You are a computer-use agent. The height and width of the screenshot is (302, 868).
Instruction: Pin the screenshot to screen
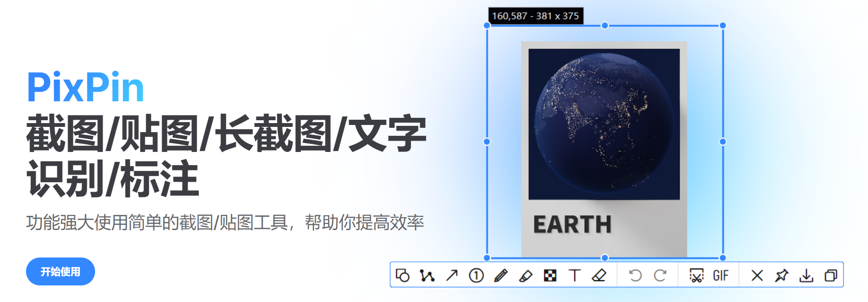781,275
